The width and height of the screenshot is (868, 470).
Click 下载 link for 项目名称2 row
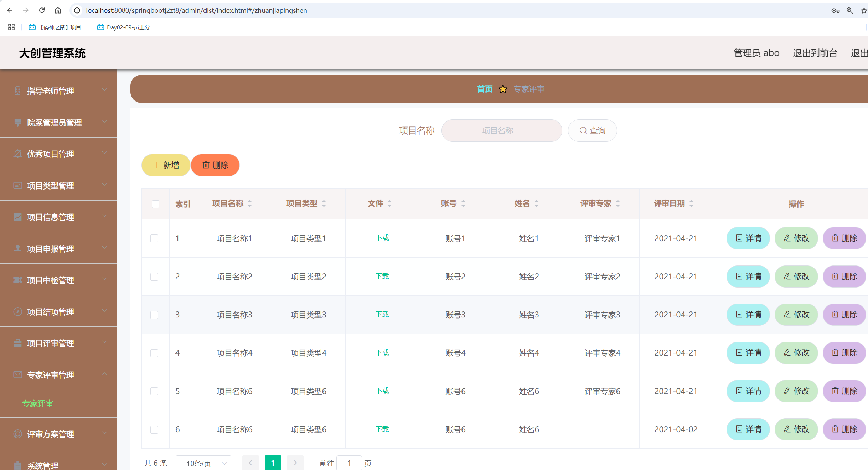tap(382, 277)
